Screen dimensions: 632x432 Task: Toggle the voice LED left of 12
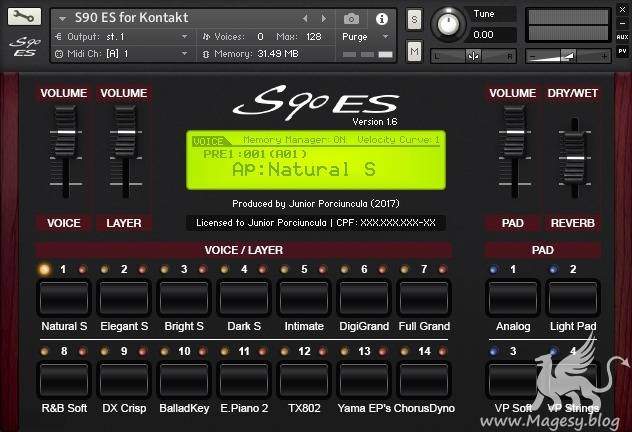tap(285, 351)
